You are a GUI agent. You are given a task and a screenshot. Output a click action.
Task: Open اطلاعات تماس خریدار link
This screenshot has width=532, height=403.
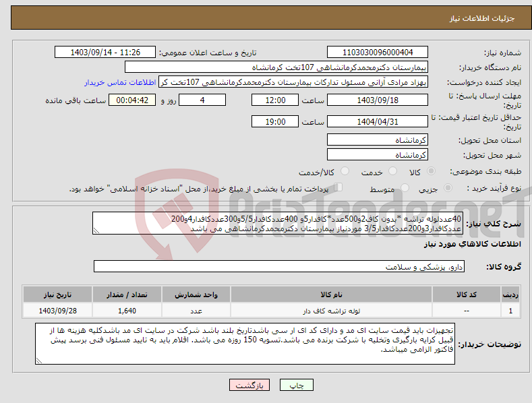pyautogui.click(x=120, y=82)
